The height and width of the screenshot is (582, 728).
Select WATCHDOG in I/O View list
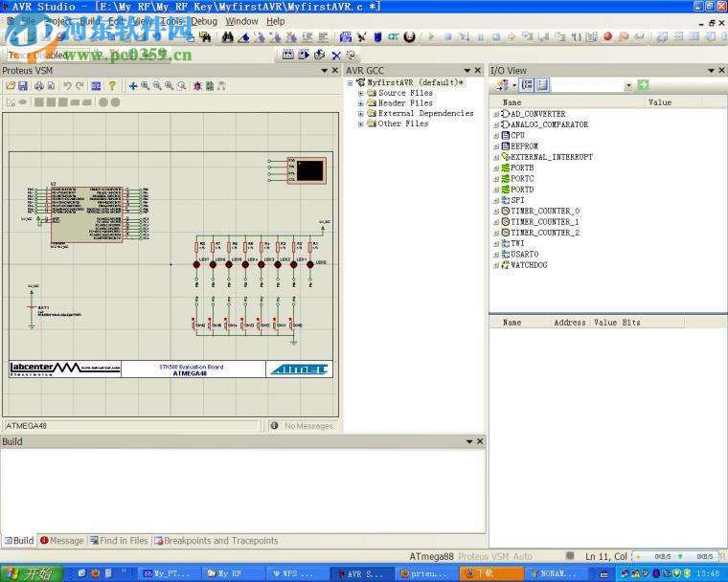[529, 265]
